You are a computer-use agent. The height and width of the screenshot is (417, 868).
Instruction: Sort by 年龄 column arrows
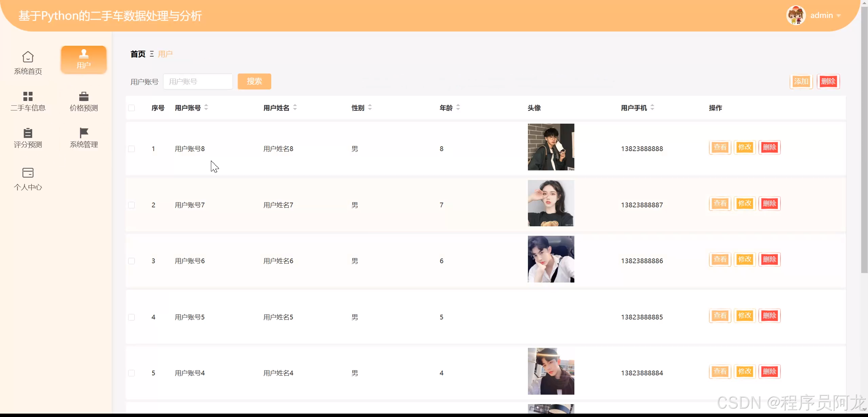[458, 108]
